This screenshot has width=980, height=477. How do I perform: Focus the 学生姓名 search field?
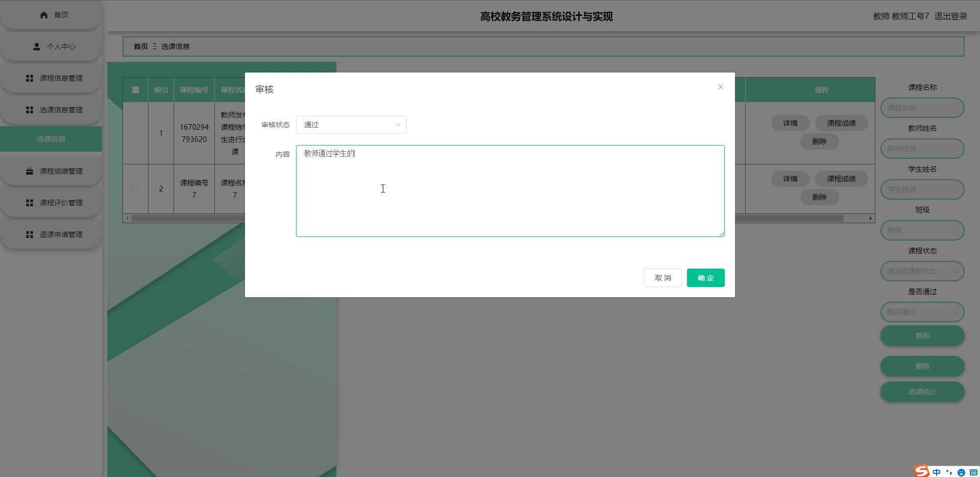point(922,189)
